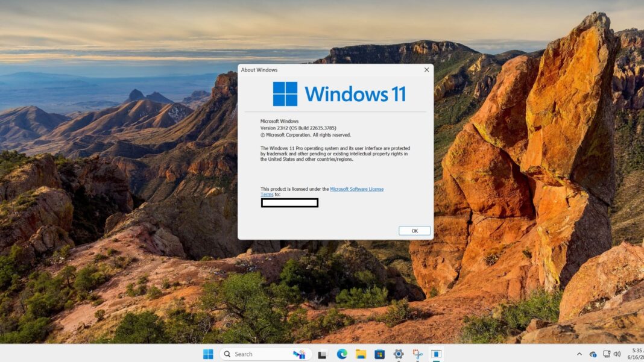This screenshot has height=362, width=644.
Task: Open the volume control in the tray
Action: click(x=617, y=354)
